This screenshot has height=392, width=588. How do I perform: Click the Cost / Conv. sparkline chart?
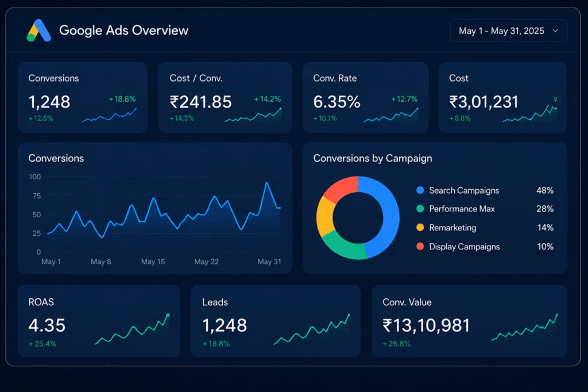(x=253, y=115)
